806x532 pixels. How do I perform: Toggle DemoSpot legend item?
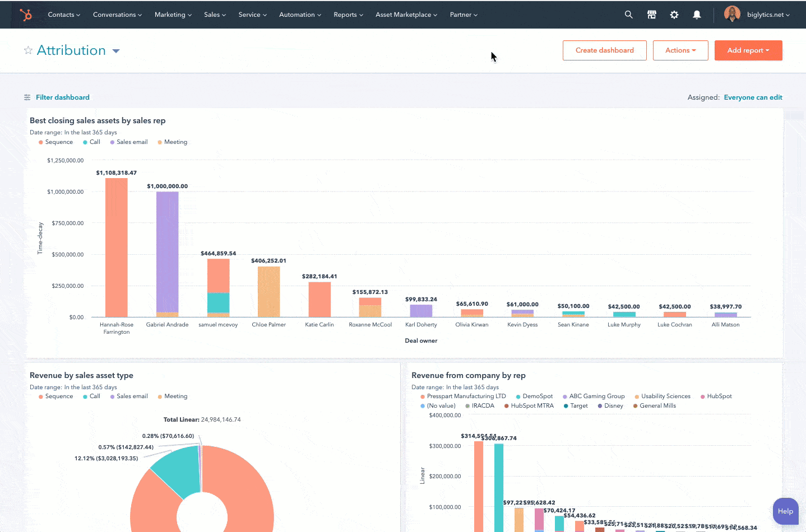pos(534,396)
